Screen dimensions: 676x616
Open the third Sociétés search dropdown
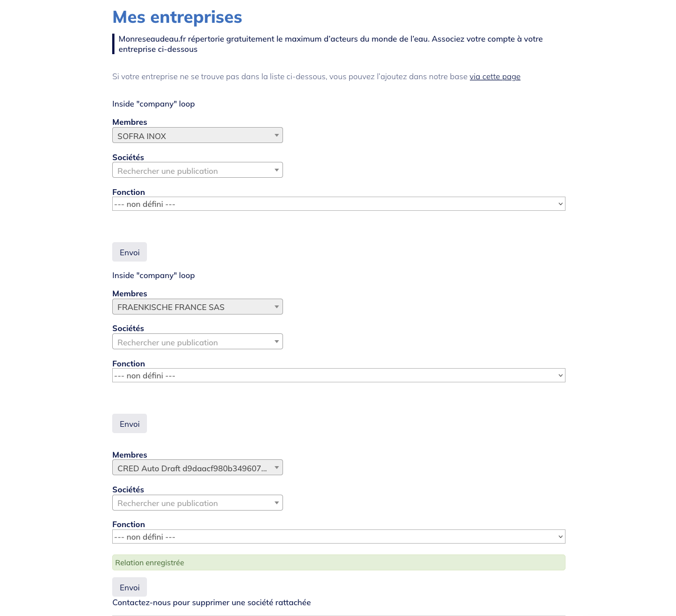point(198,503)
